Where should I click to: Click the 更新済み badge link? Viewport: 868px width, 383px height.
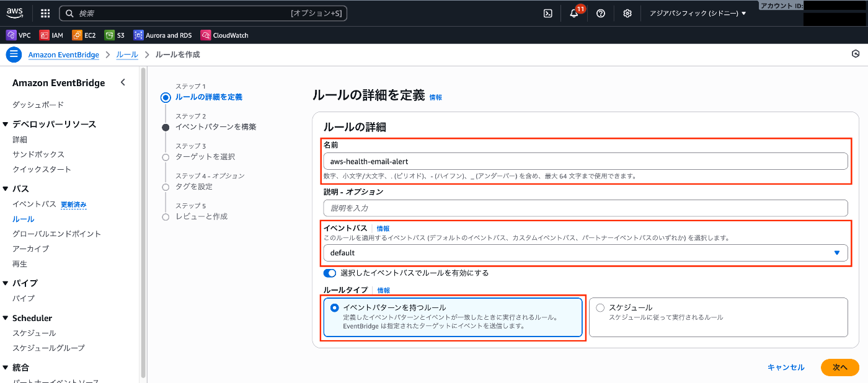73,205
